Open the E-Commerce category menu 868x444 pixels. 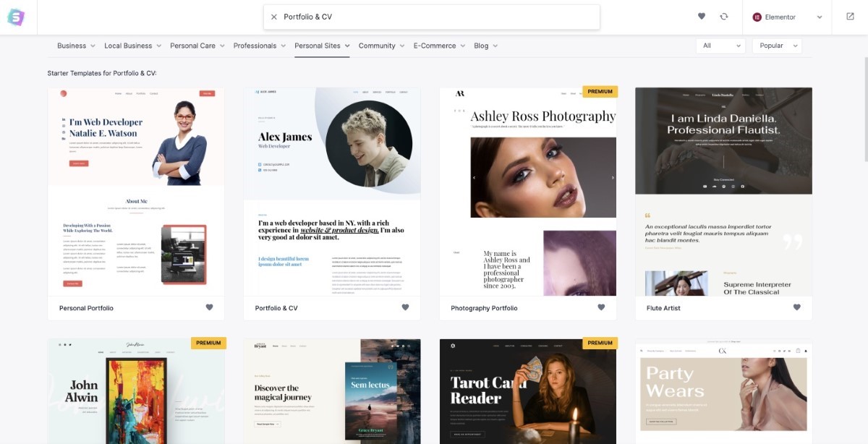pos(440,46)
